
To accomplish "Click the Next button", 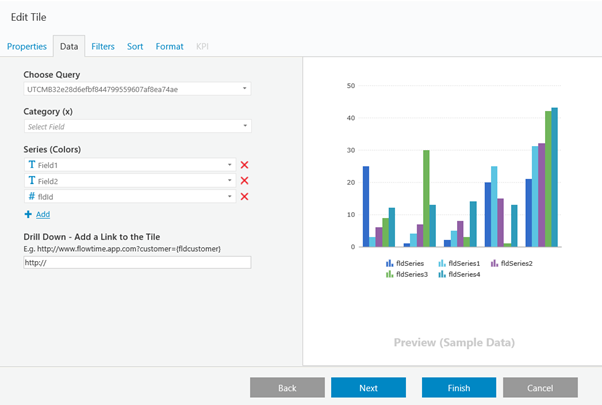I will 368,388.
